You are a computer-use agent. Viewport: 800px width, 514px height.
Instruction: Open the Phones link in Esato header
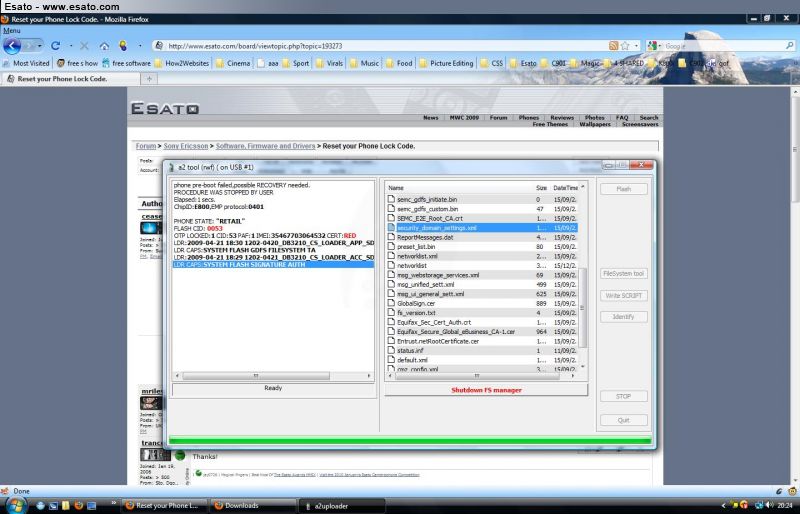point(529,117)
